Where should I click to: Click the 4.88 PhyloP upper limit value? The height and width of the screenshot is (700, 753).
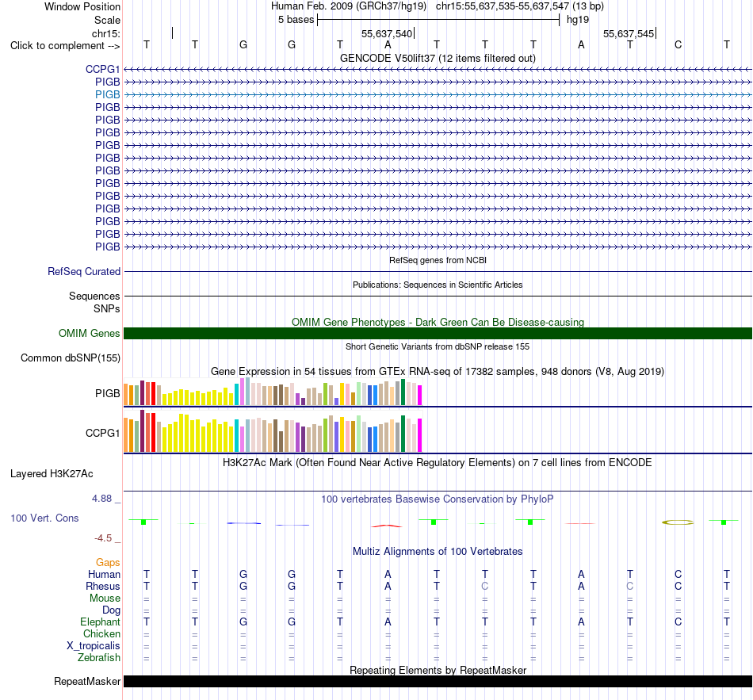point(101,499)
